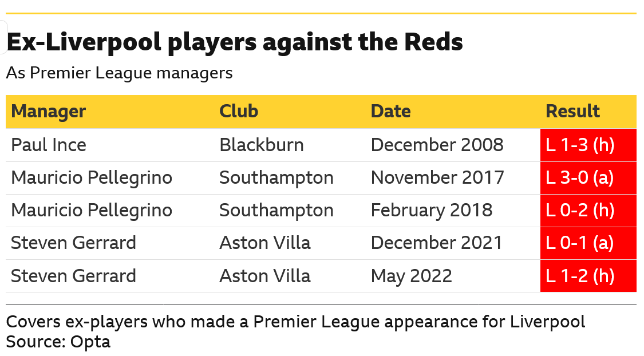Select the February 2018 date cell
Image resolution: width=644 pixels, height=356 pixels.
[x=431, y=211]
